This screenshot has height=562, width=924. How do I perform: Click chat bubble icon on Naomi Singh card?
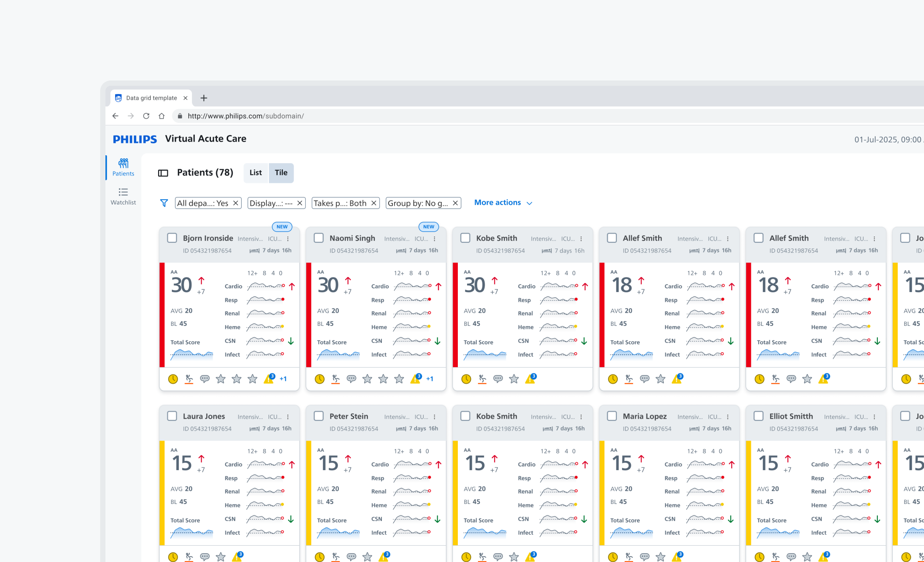(x=351, y=379)
